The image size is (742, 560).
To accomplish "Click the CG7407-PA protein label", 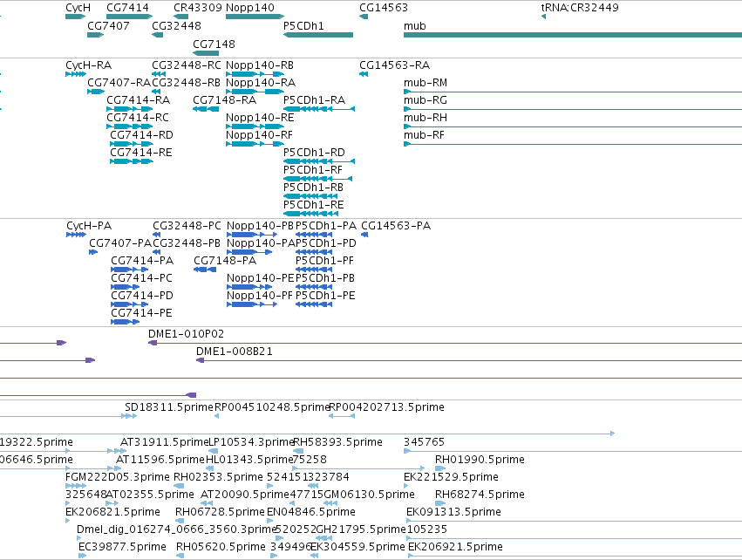I will (x=120, y=243).
